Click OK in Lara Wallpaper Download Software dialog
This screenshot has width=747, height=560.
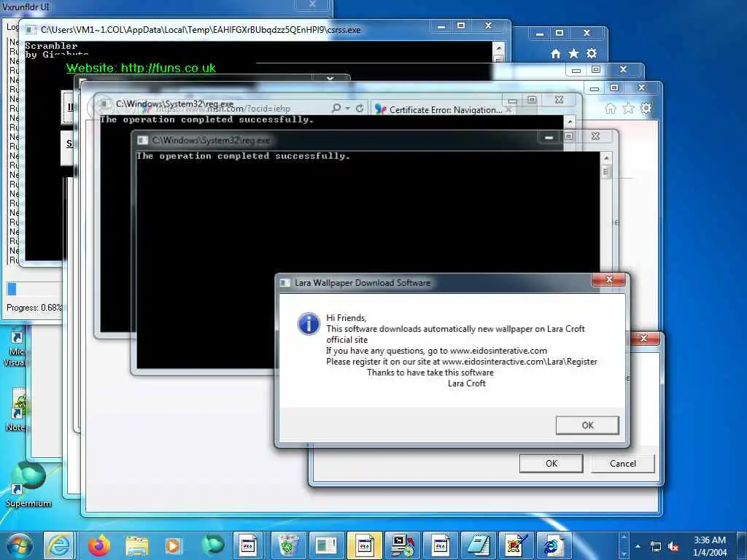point(587,425)
